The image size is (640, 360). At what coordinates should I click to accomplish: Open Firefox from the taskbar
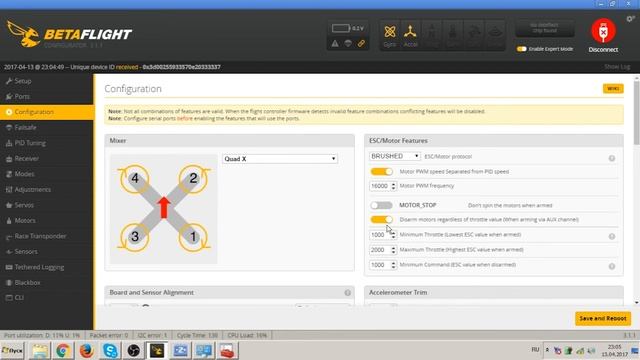click(x=87, y=351)
